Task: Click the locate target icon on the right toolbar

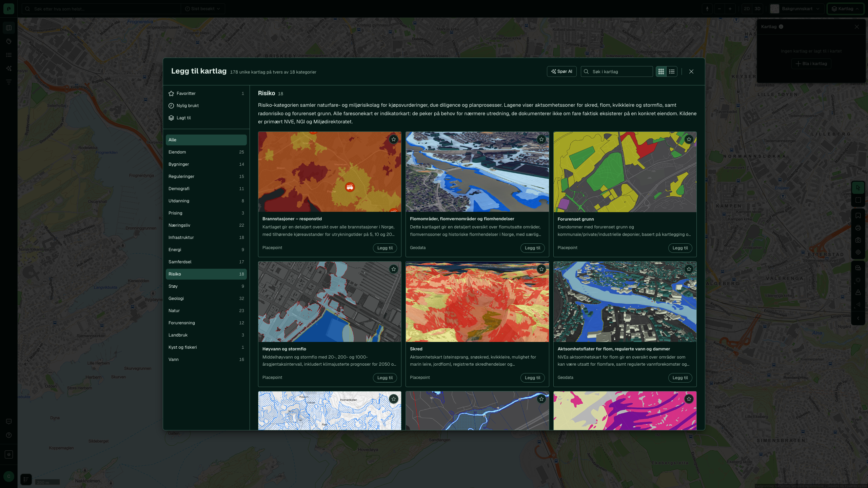Action: pos(858,252)
